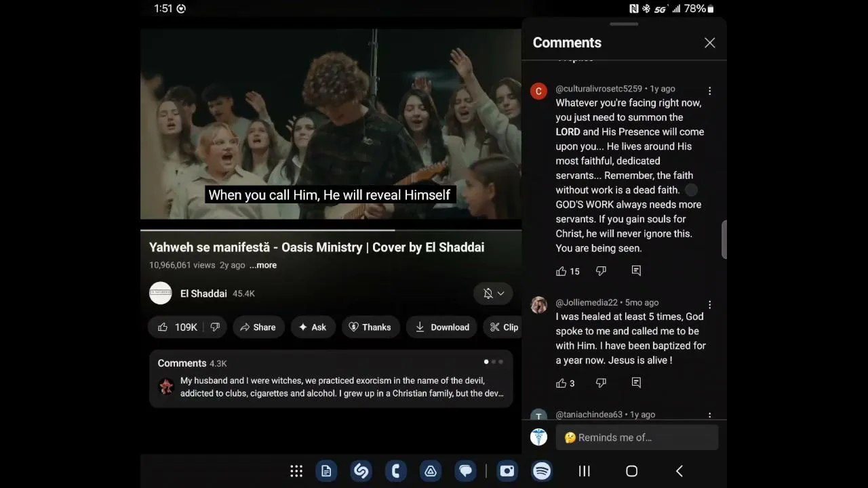868x488 pixels.
Task: Send Thanks to the creator
Action: click(370, 327)
